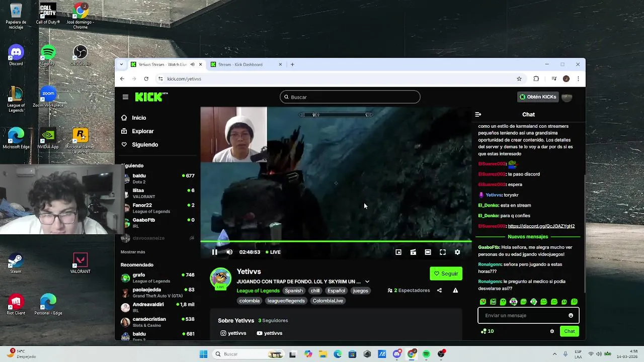Screen dimensions: 644x362
Task: Open mini player mode icon
Action: click(x=398, y=252)
